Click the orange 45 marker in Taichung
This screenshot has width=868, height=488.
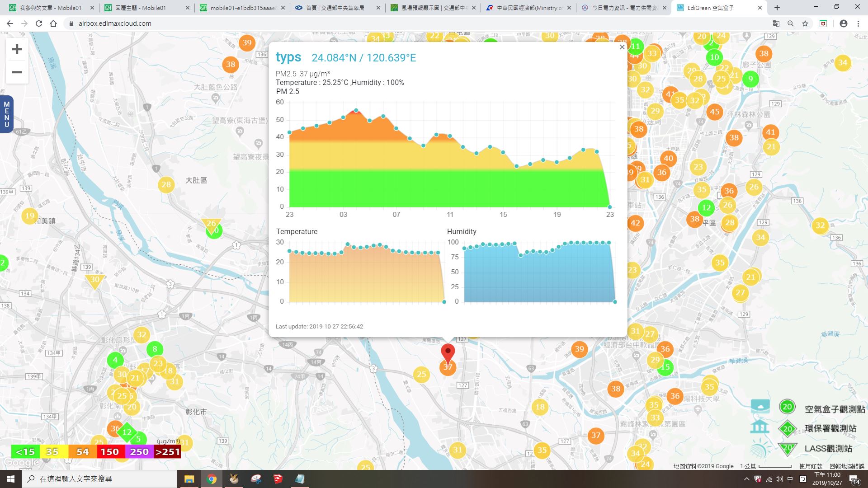tap(715, 112)
